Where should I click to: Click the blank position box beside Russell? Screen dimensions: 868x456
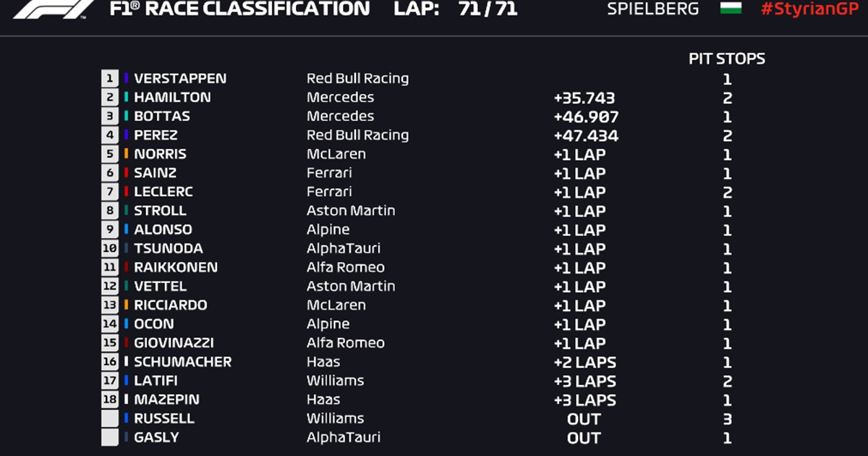click(110, 418)
